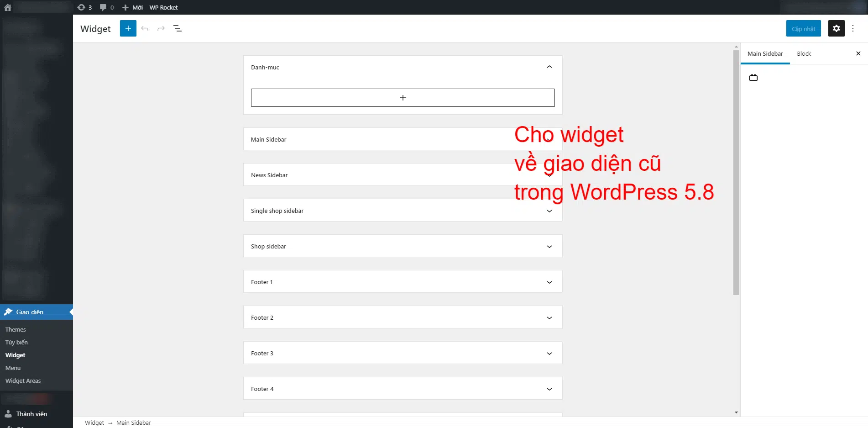868x428 pixels.
Task: Open the Widget submenu item
Action: point(15,355)
